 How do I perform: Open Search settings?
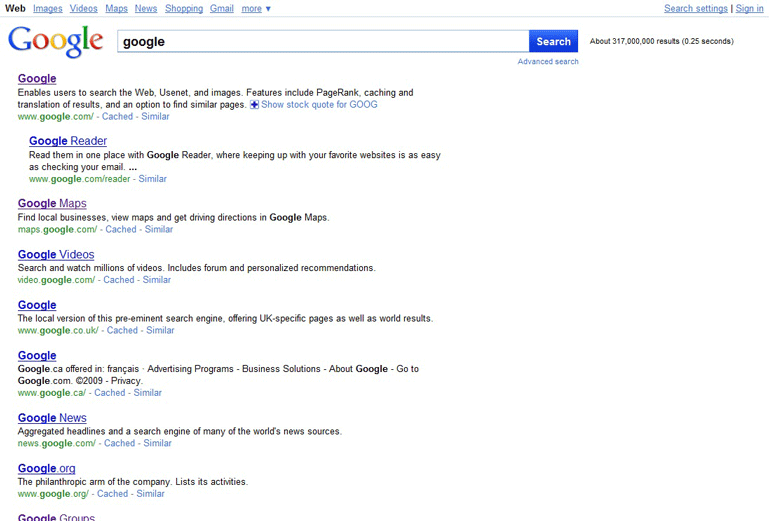(695, 8)
